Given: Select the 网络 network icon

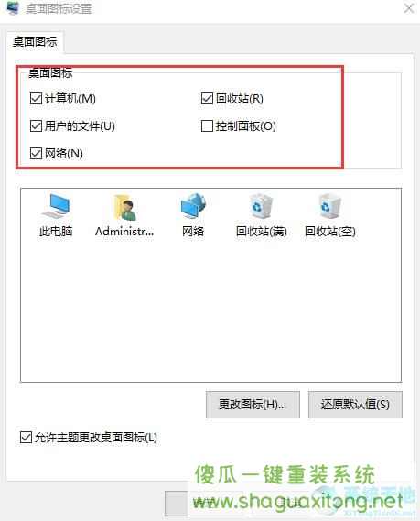Looking at the screenshot, I should tap(193, 206).
